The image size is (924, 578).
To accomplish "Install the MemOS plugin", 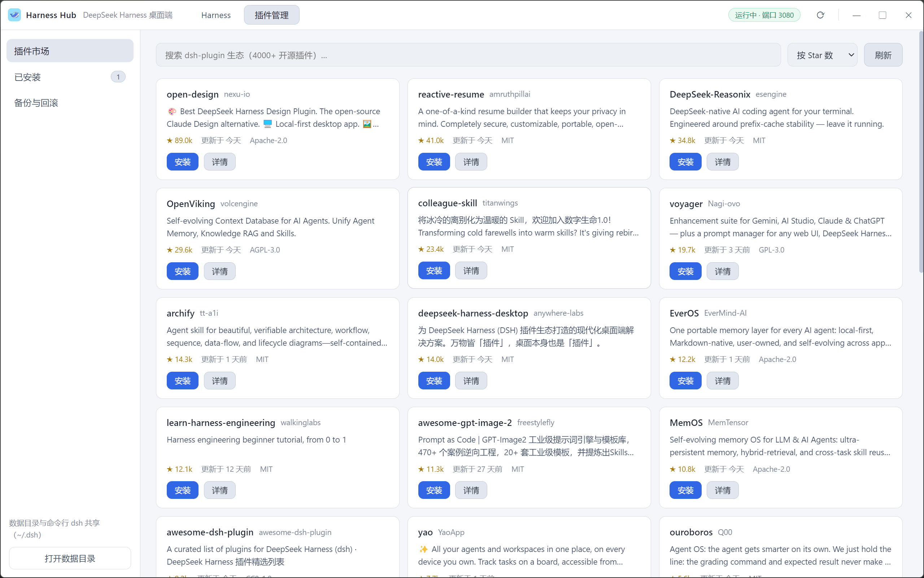I will pos(685,490).
